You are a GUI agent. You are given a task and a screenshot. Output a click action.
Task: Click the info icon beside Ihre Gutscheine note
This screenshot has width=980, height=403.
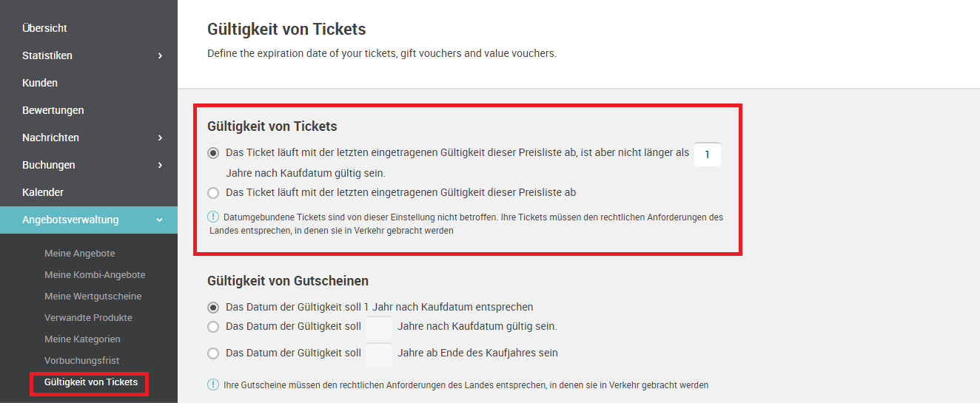213,385
